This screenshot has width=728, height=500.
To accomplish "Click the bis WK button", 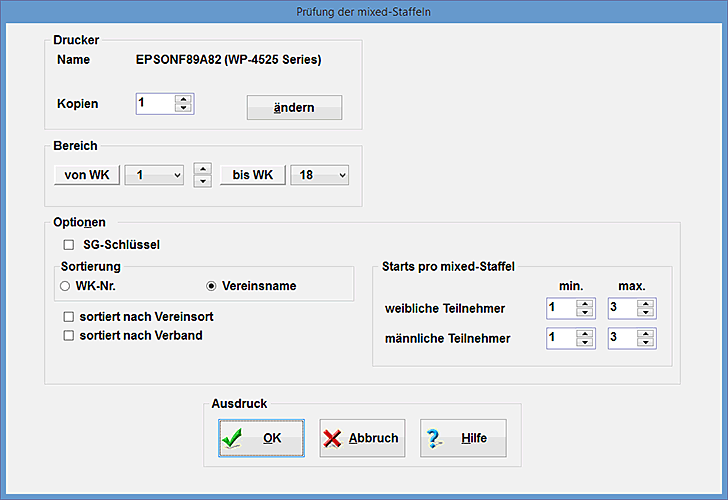I will [252, 175].
